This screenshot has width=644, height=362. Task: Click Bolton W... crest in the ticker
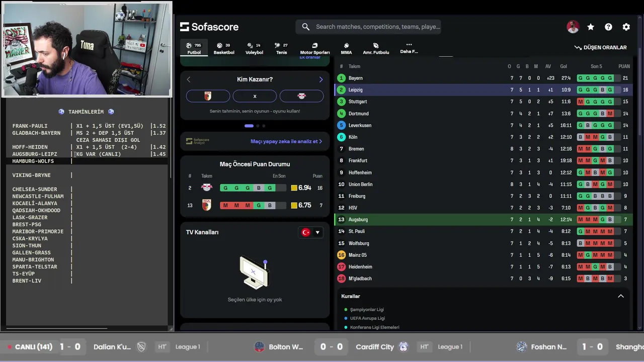coord(260,347)
